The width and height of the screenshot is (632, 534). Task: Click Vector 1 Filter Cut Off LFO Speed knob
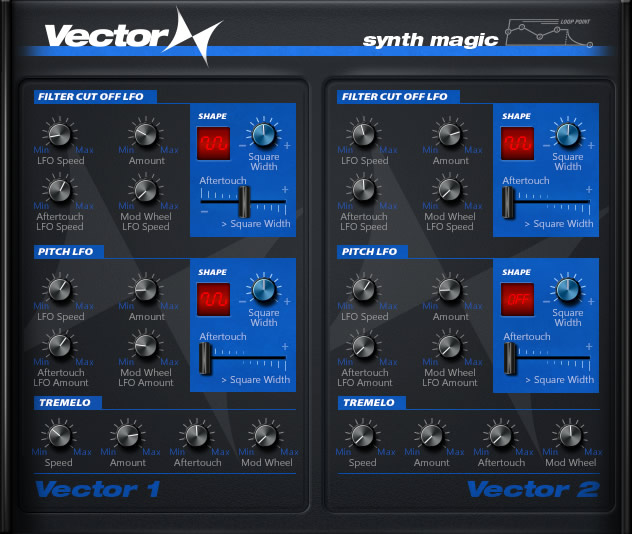(x=60, y=134)
